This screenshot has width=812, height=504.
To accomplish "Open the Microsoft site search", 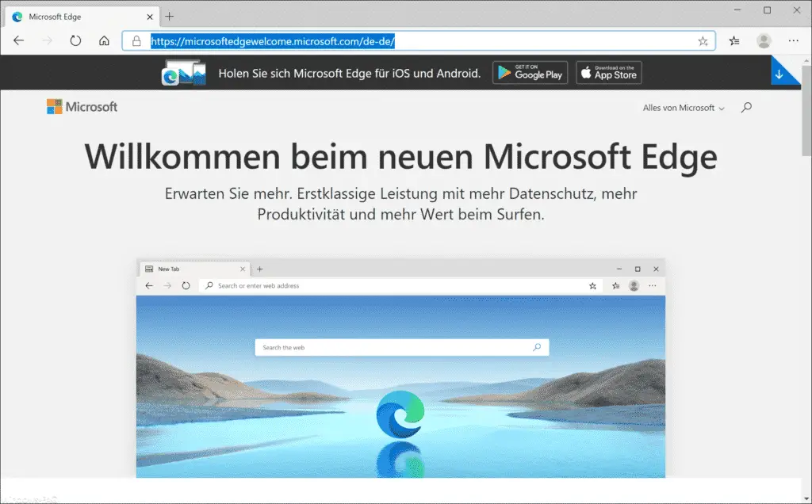I will pyautogui.click(x=746, y=107).
